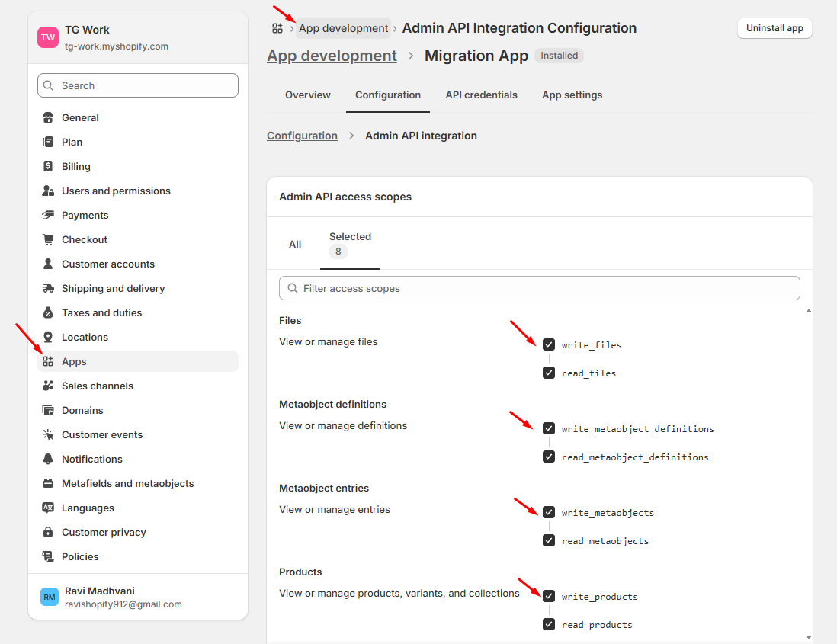This screenshot has width=837, height=644.
Task: Click the Users and permissions icon
Action: coord(48,191)
